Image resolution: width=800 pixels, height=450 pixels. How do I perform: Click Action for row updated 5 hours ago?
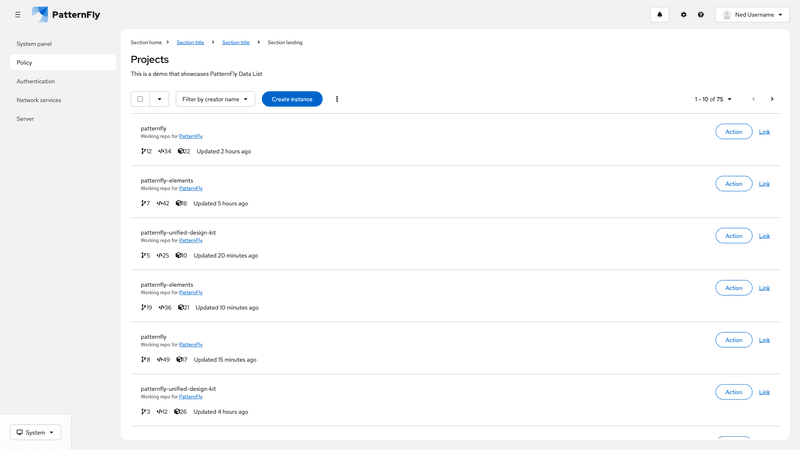734,184
